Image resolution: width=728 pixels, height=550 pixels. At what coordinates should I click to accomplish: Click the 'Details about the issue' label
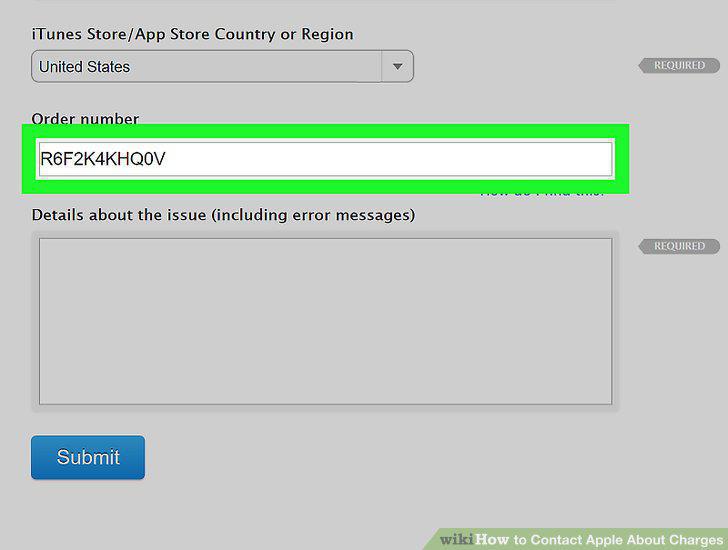(223, 215)
